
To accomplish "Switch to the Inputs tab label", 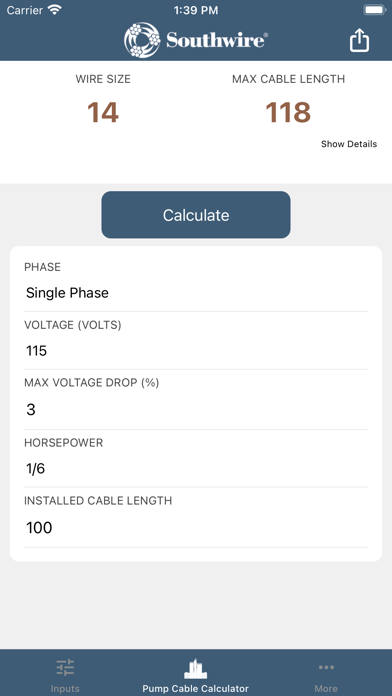I will point(65,688).
